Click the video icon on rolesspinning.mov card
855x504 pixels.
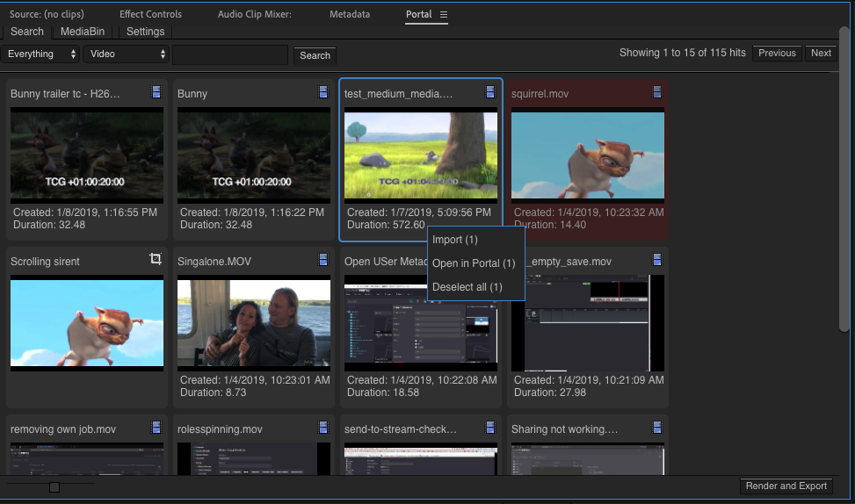tap(323, 428)
